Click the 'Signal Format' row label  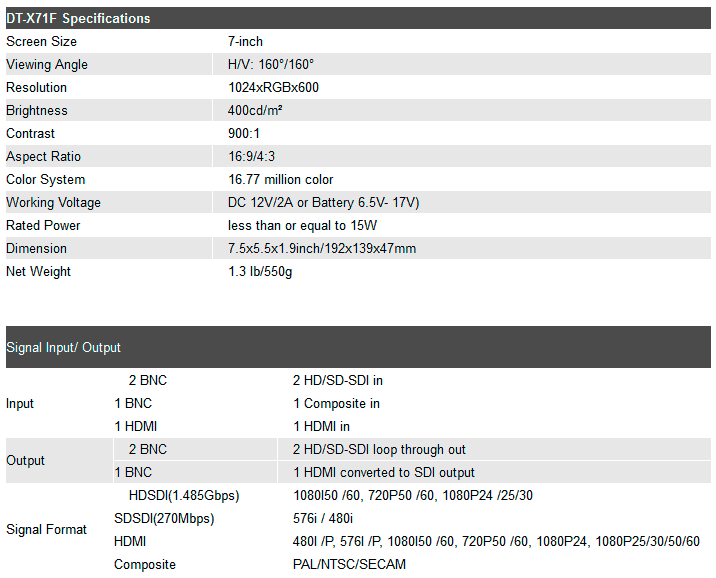point(46,530)
